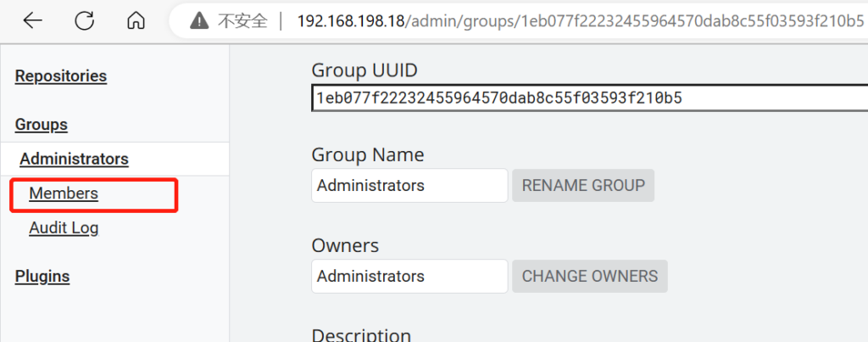
Task: Click the Owners heading label
Action: pos(346,245)
